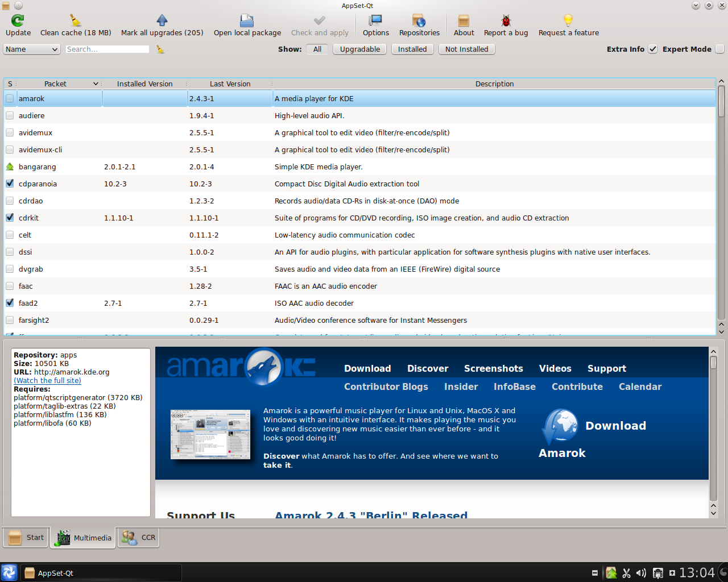This screenshot has width=728, height=582.
Task: Uncheck the cdparanoia package checkbox
Action: pos(10,184)
